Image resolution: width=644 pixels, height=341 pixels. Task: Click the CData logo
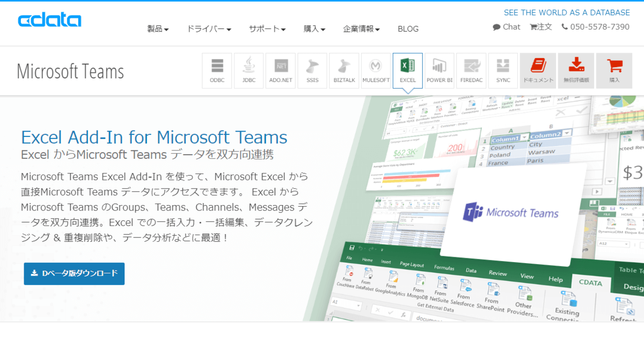49,20
